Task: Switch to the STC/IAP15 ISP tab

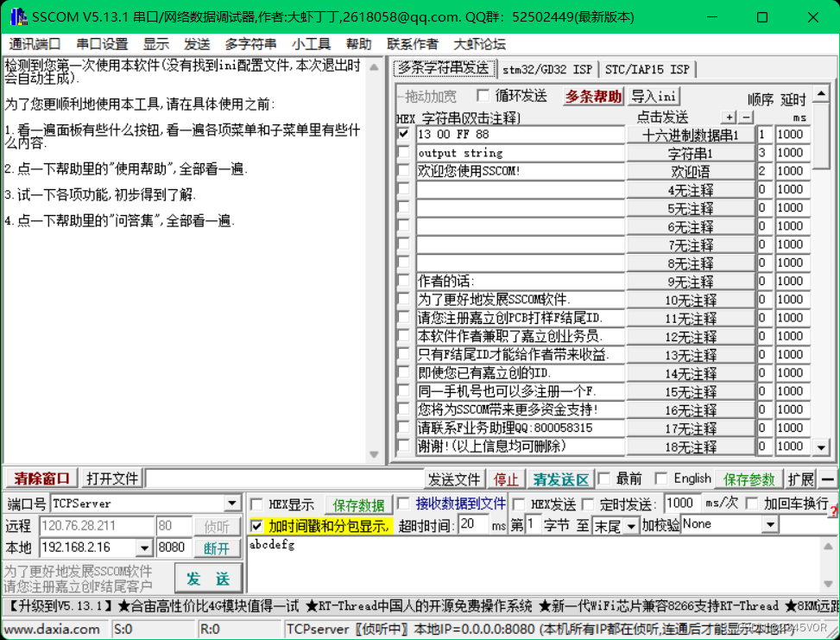Action: 647,69
